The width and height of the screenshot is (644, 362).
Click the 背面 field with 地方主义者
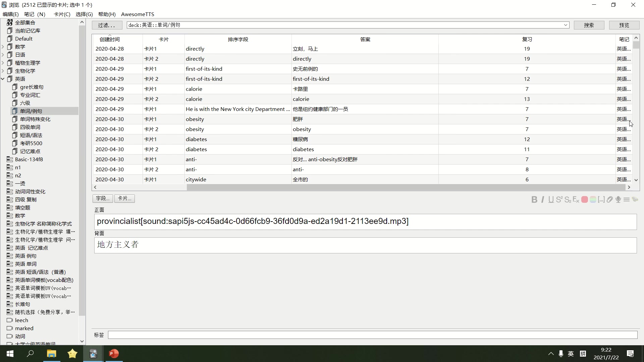365,245
